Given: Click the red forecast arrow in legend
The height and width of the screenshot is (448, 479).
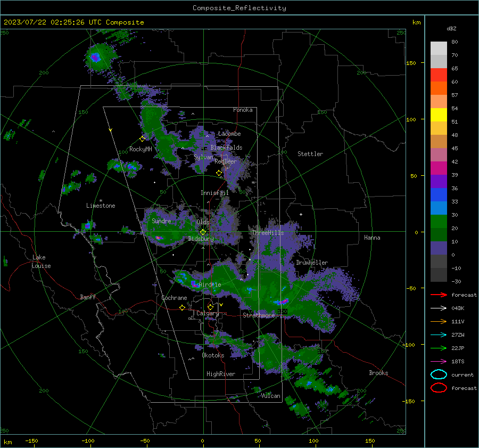Looking at the screenshot, I should click(x=439, y=295).
